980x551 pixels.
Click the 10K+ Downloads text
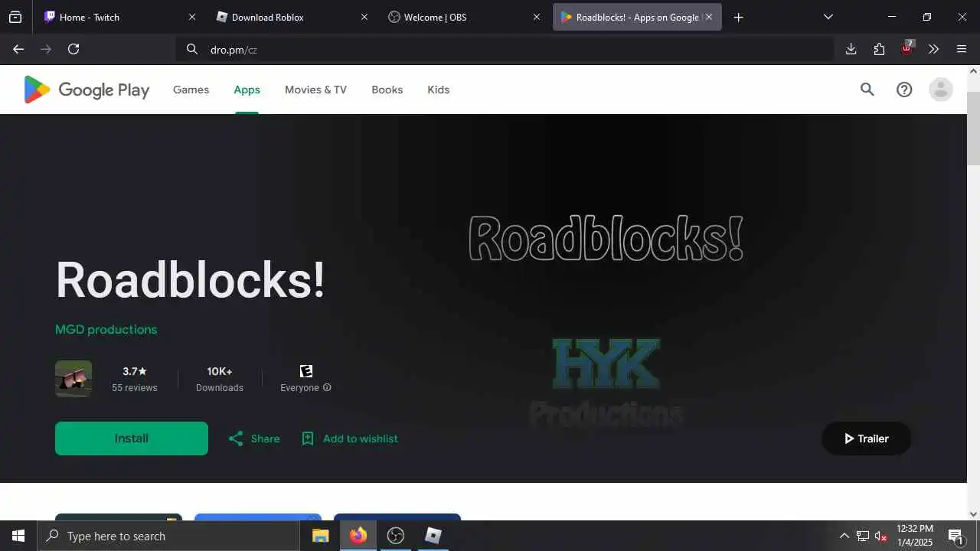[x=220, y=380]
